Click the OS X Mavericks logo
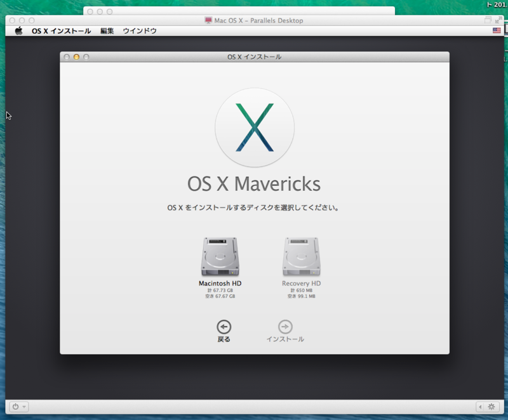508x420 pixels. [x=255, y=128]
